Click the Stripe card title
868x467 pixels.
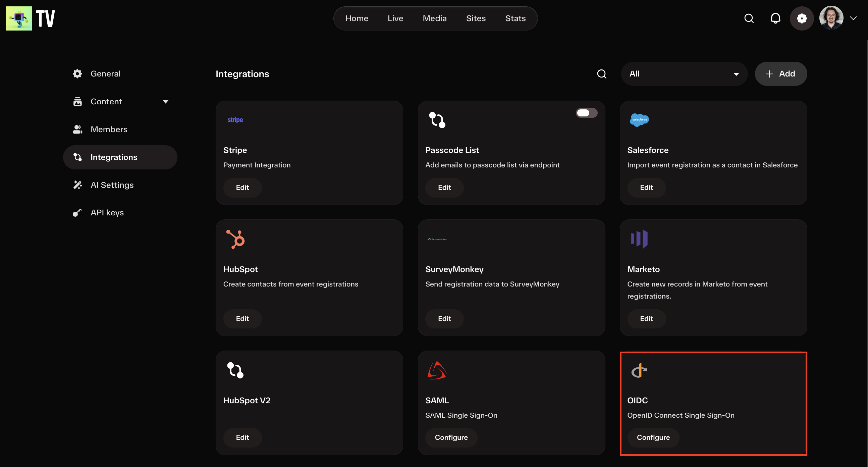click(x=235, y=150)
